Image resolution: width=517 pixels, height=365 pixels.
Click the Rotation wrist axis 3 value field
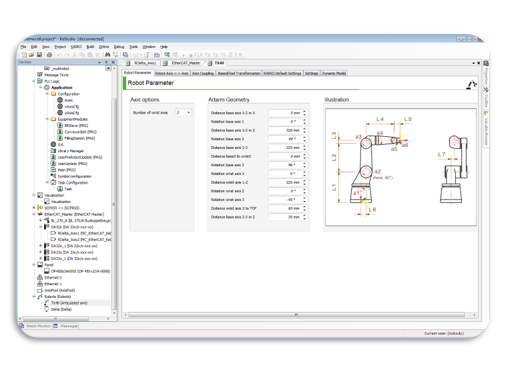coord(285,200)
